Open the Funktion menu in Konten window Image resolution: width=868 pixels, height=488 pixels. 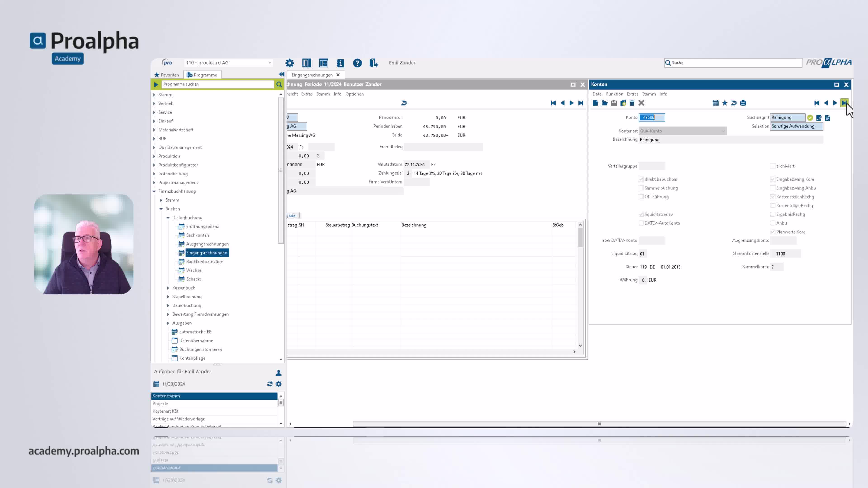pyautogui.click(x=615, y=94)
